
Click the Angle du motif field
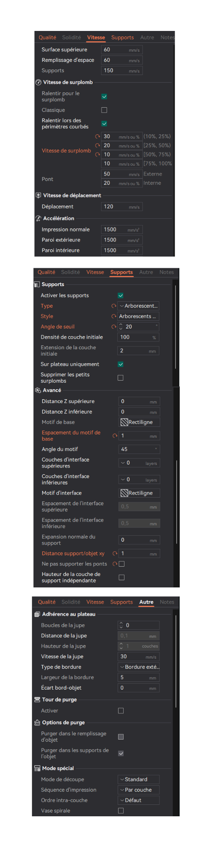[x=139, y=449]
